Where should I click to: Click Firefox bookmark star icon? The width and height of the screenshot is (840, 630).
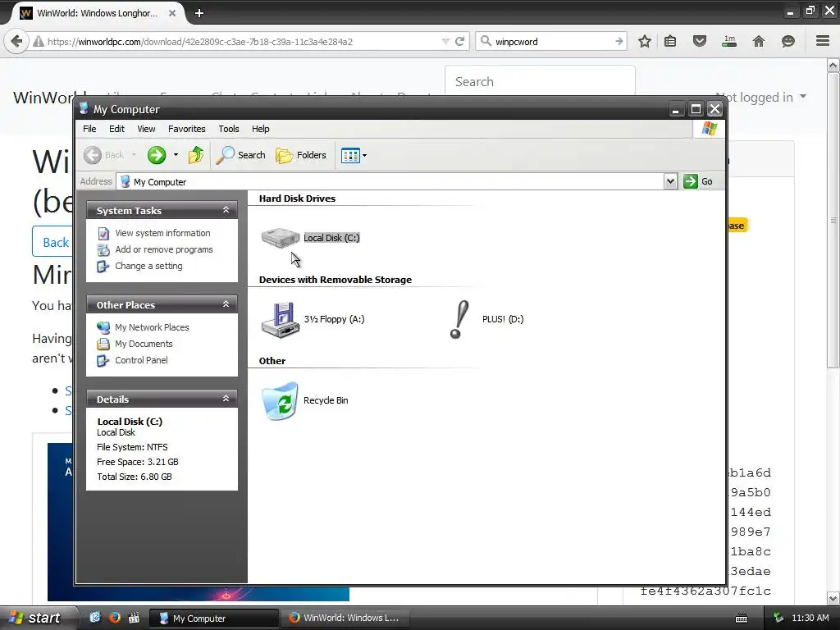[x=645, y=41]
